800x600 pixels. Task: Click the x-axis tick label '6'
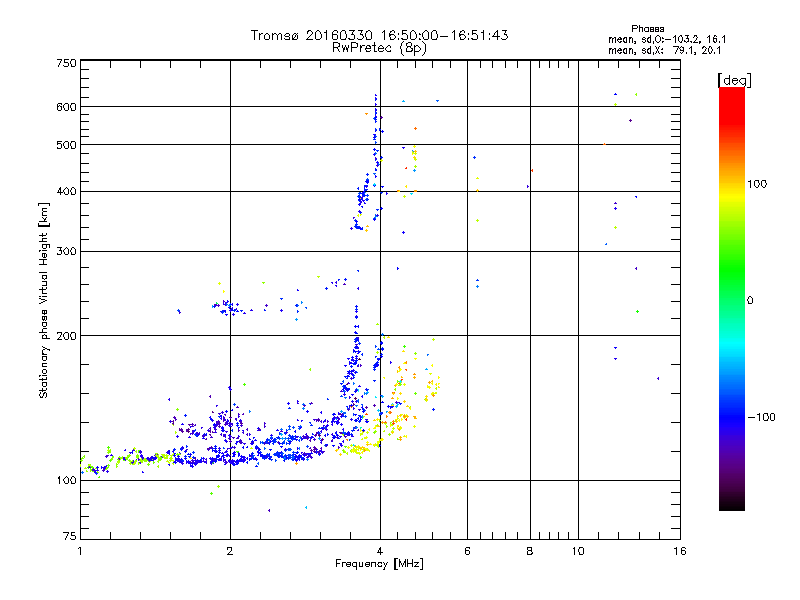[467, 551]
